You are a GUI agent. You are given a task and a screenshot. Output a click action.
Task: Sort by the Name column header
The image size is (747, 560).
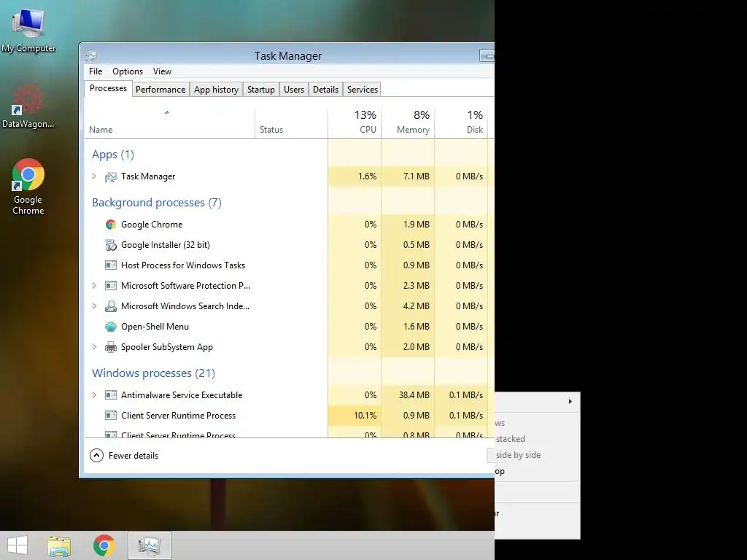(169, 122)
